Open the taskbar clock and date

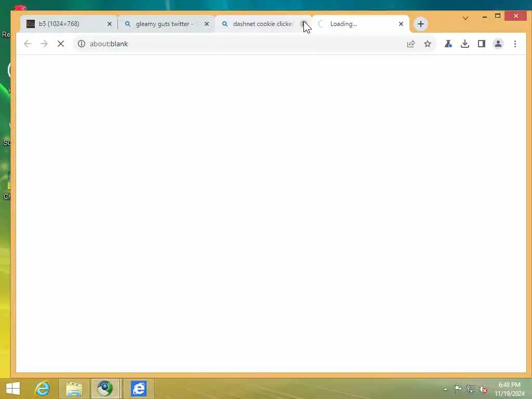tap(510, 389)
